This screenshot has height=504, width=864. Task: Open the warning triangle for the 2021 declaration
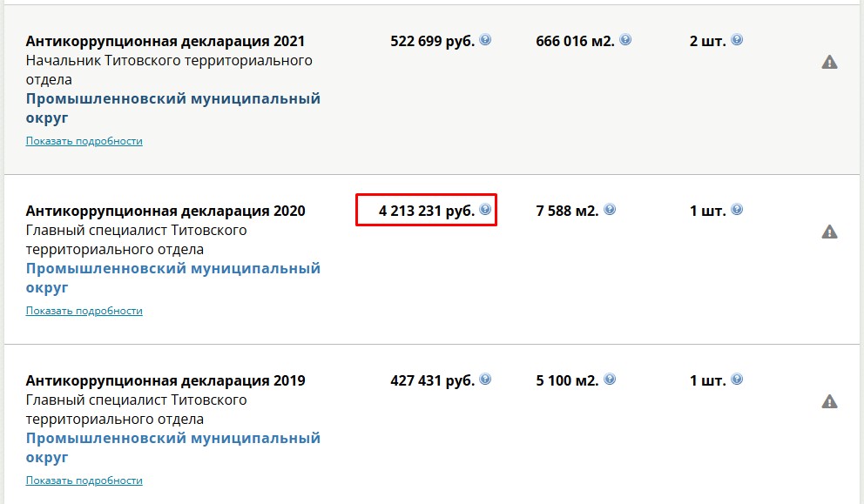point(829,63)
